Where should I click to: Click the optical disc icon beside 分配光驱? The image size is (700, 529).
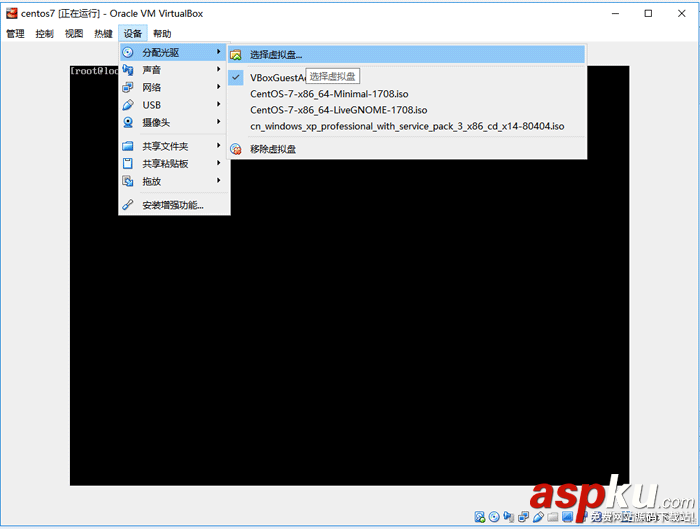(128, 53)
